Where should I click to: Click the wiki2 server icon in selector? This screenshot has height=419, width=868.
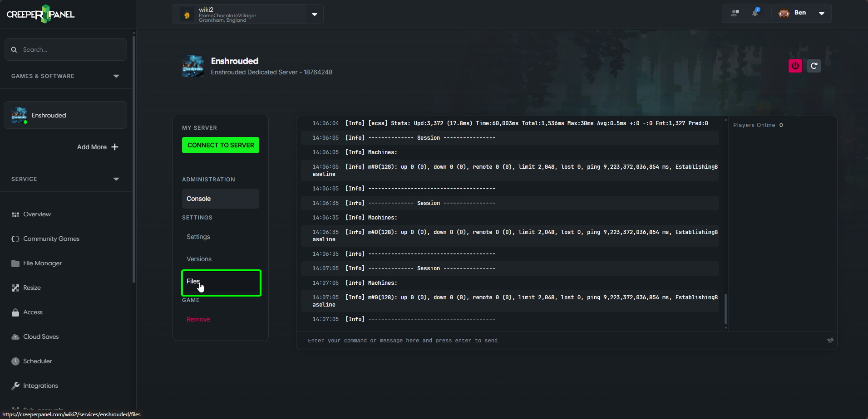pyautogui.click(x=187, y=15)
